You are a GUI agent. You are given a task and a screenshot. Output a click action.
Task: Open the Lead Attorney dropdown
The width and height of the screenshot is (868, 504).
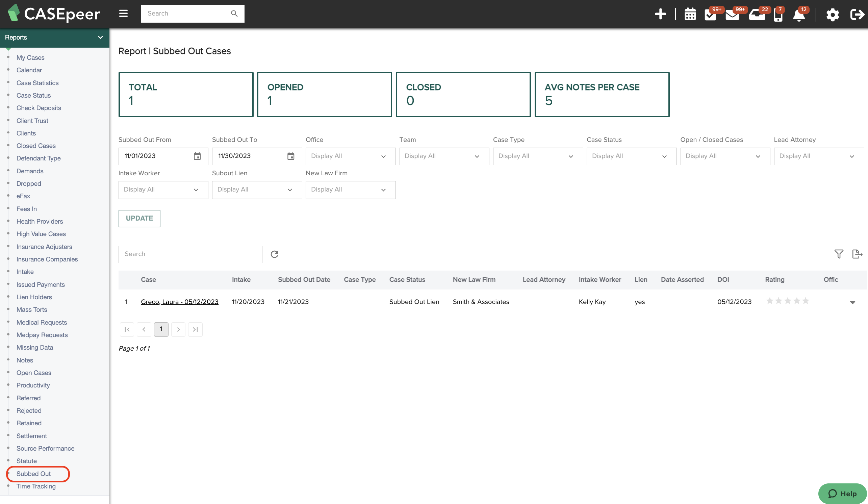(x=819, y=156)
